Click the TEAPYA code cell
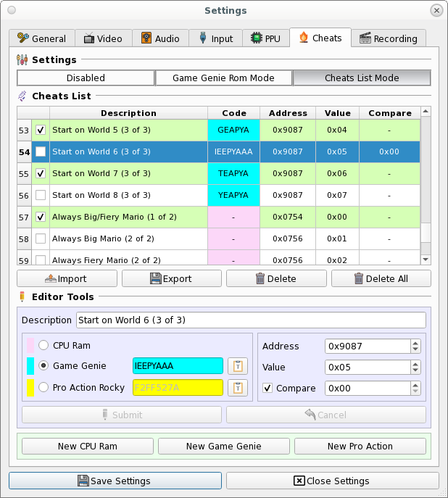 [233, 173]
